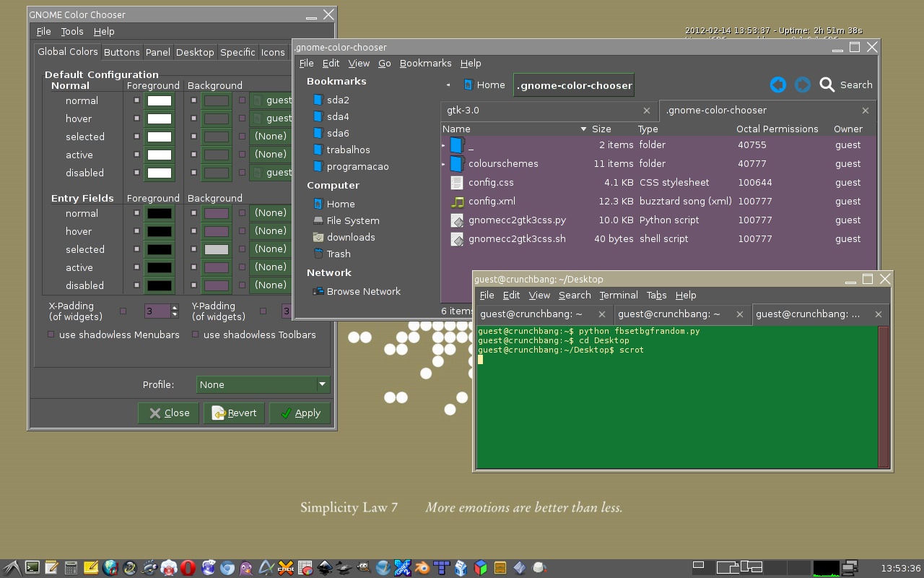Launch Blender from the taskbar
The height and width of the screenshot is (578, 924).
click(422, 568)
